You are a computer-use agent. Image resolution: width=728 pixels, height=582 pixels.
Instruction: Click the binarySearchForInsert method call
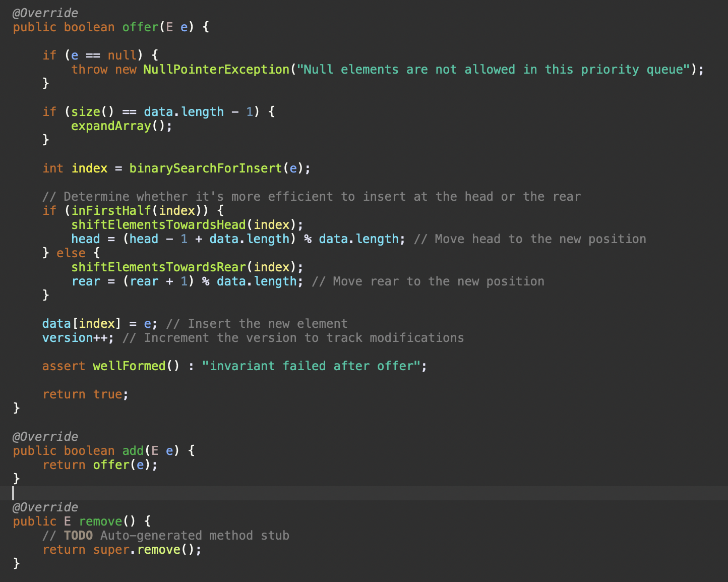[205, 168]
